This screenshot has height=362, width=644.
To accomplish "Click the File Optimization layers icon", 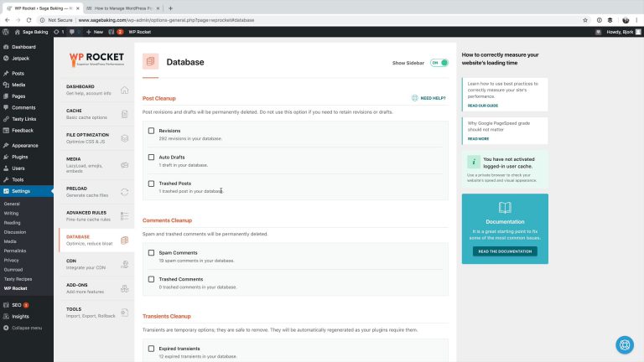I will 124,138.
